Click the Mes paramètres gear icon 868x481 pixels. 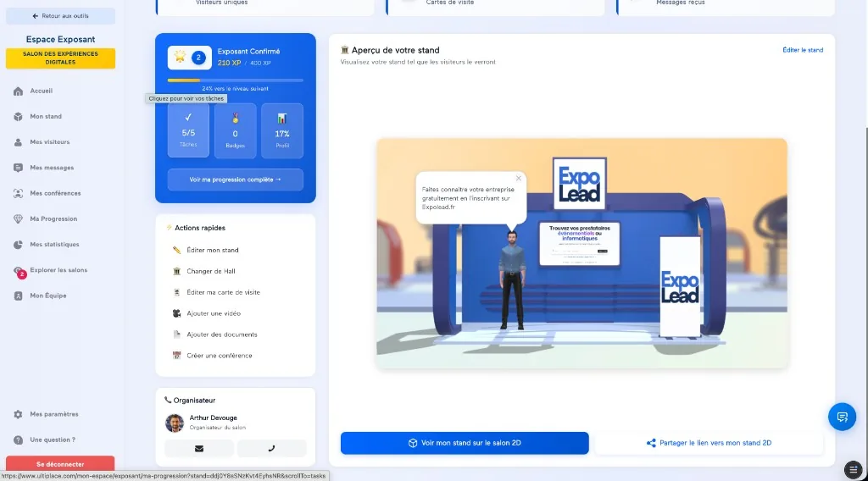click(x=19, y=414)
